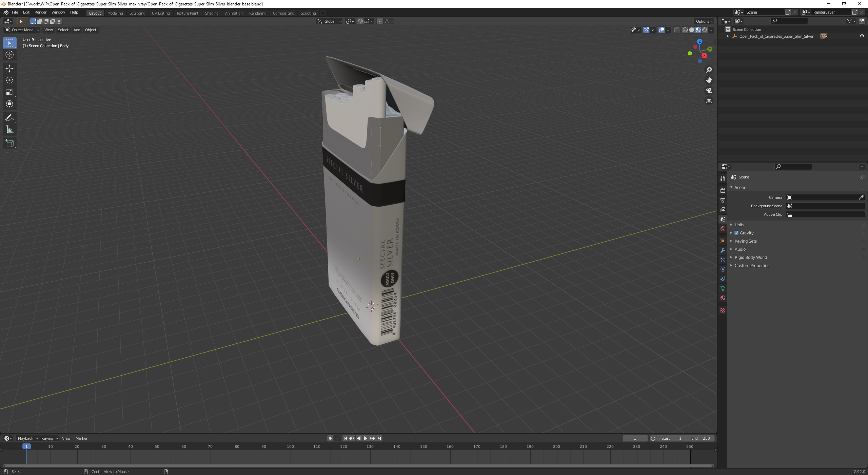Open the Object Mode dropdown
This screenshot has height=475, width=868.
[22, 30]
